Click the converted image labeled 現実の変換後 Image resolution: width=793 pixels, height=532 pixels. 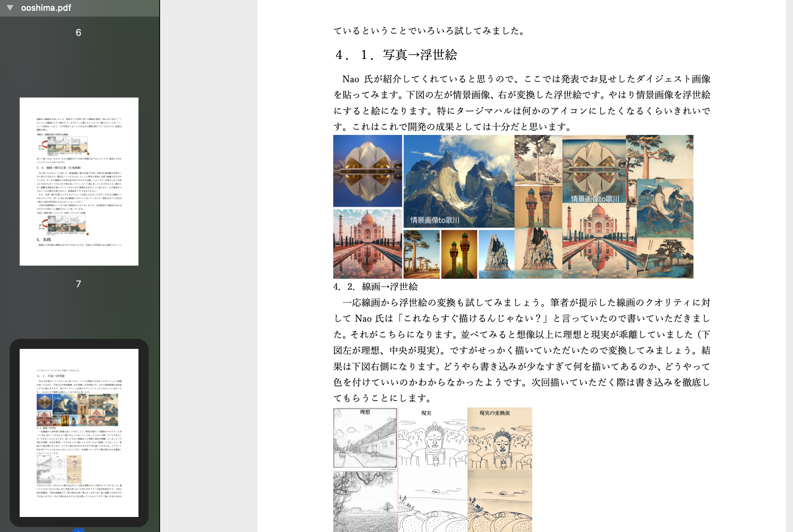(500, 439)
